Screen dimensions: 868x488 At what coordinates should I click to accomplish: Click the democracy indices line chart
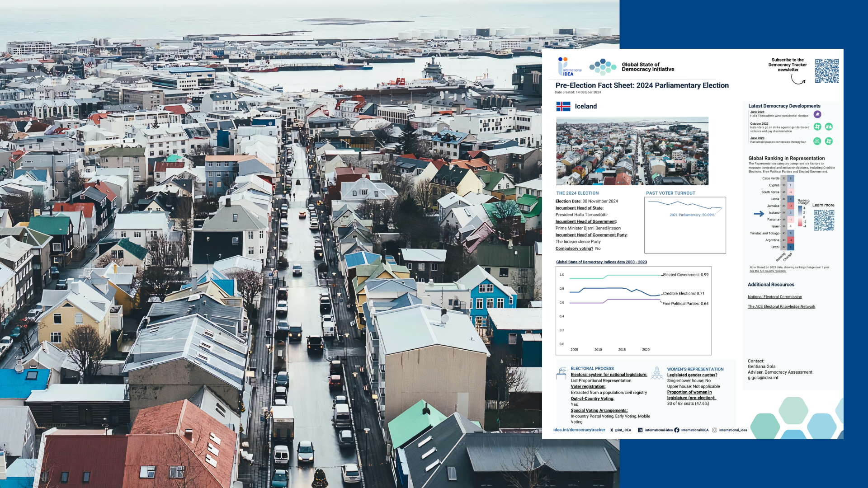pos(633,311)
